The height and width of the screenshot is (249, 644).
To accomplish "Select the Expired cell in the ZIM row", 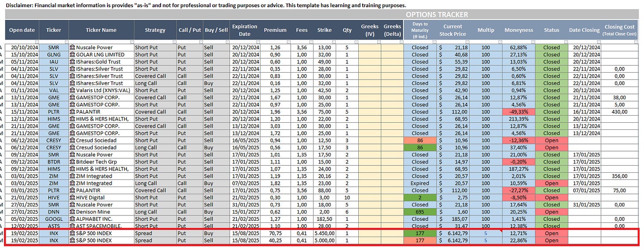I will click(x=420, y=183).
